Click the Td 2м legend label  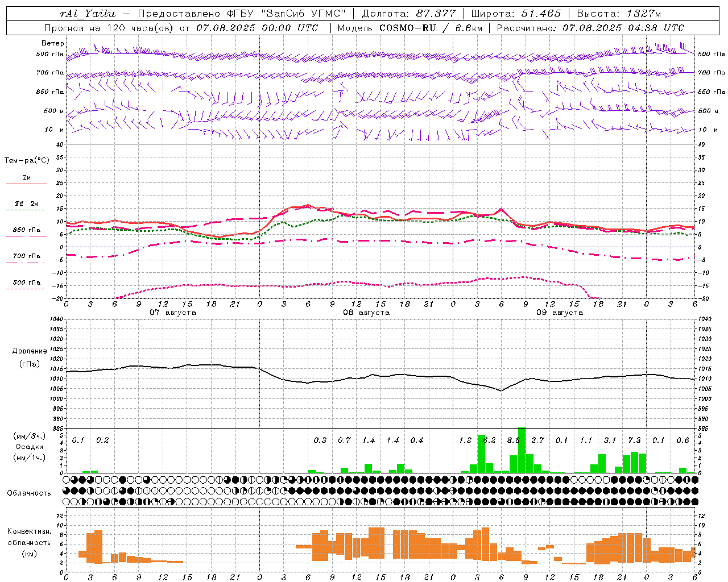coord(26,203)
